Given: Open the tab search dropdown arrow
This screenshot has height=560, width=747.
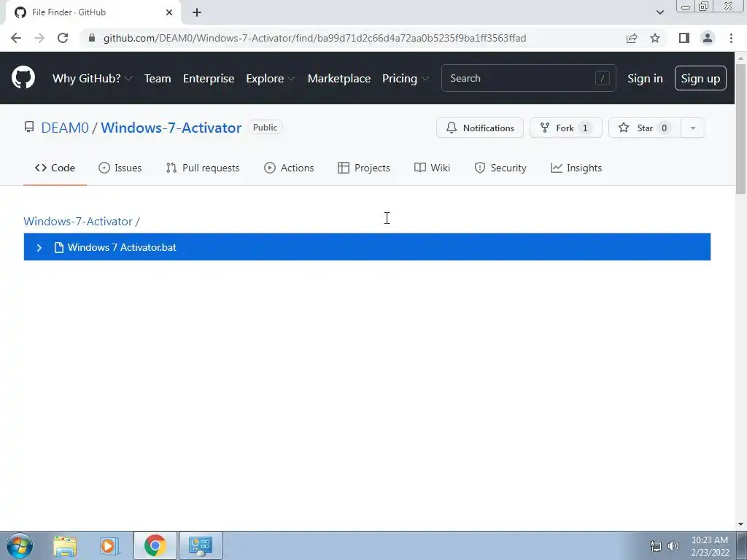Looking at the screenshot, I should coord(659,12).
